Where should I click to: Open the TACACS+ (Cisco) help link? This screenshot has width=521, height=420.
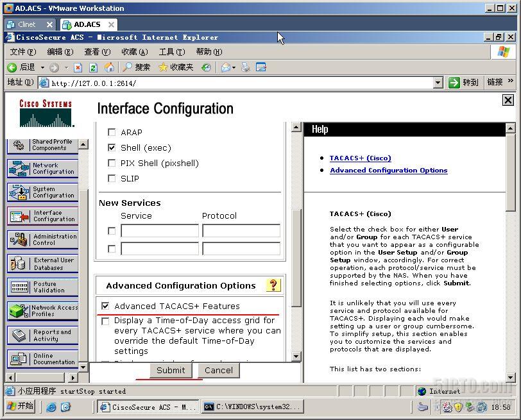(x=360, y=158)
